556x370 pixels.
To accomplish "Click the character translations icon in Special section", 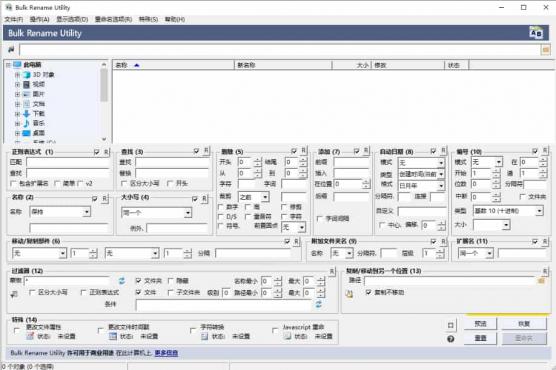I will click(205, 336).
